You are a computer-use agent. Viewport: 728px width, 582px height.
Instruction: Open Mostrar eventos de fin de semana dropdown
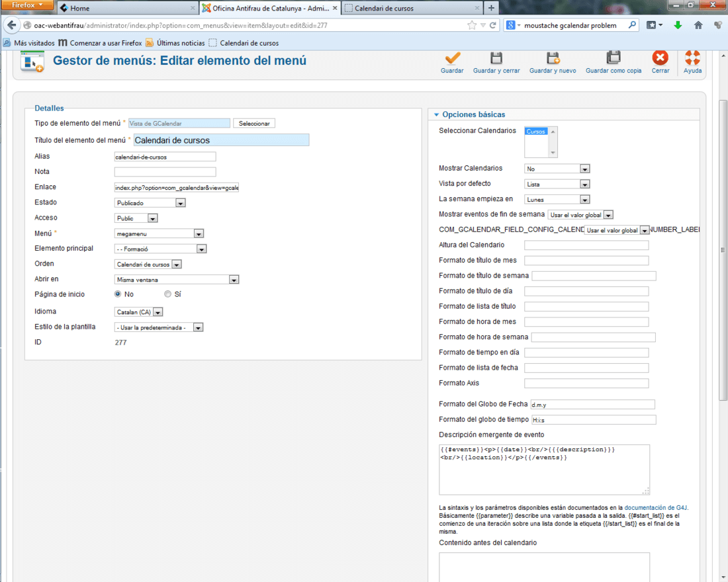click(x=580, y=214)
